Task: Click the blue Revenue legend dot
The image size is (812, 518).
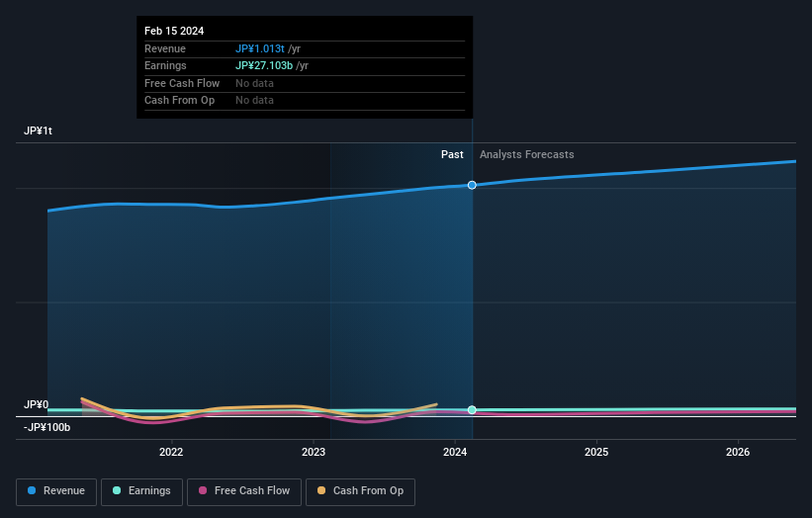Action: pyautogui.click(x=32, y=490)
